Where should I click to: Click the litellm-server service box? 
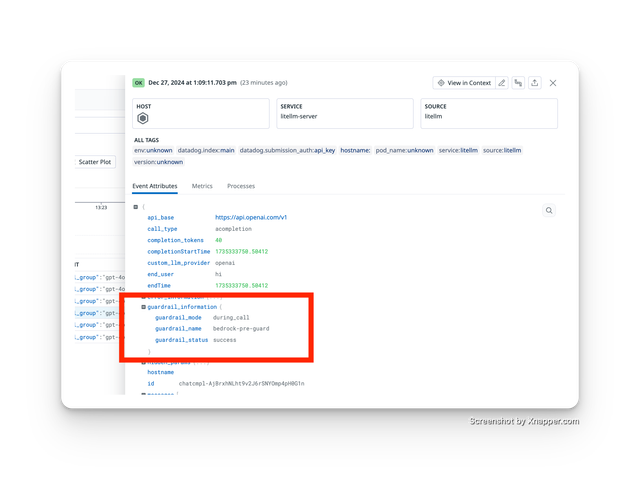[342, 113]
